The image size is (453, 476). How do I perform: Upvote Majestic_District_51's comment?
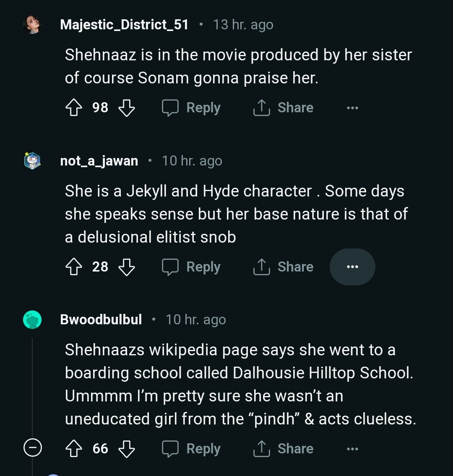(74, 108)
